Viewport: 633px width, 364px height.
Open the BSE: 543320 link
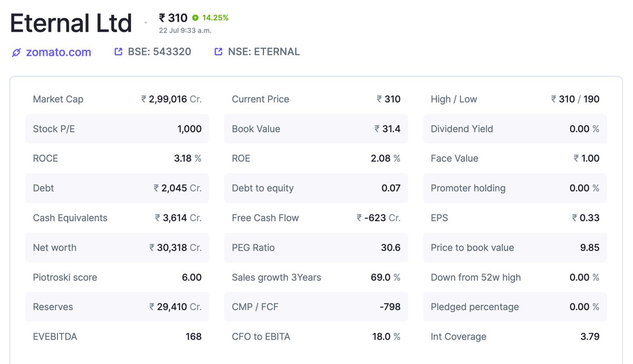(x=159, y=52)
